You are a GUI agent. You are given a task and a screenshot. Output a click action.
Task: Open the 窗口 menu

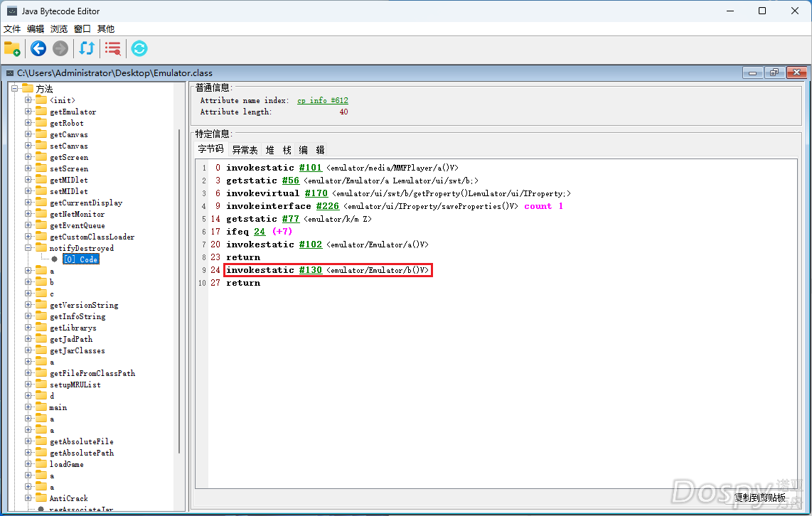[82, 29]
